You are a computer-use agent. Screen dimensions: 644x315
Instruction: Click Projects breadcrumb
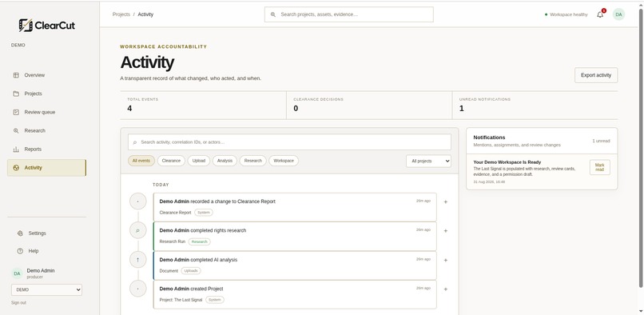(121, 14)
